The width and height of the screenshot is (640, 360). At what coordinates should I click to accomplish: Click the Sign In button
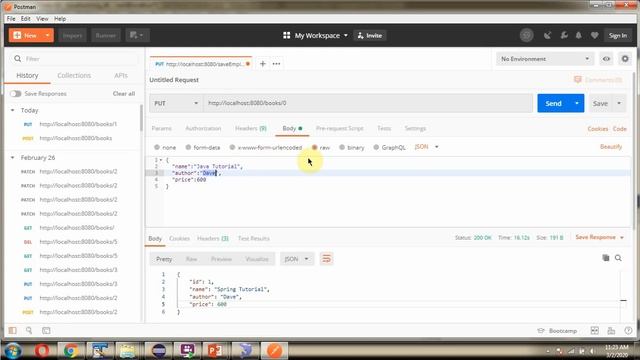pyautogui.click(x=618, y=36)
